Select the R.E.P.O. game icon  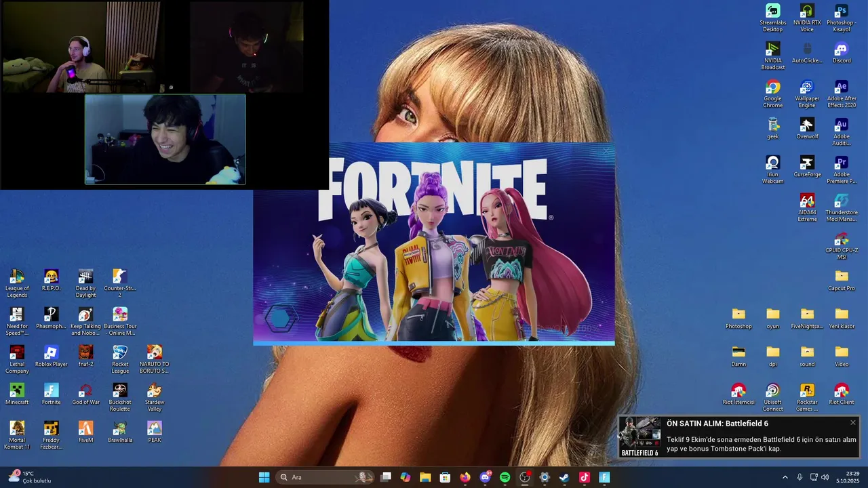coord(51,281)
